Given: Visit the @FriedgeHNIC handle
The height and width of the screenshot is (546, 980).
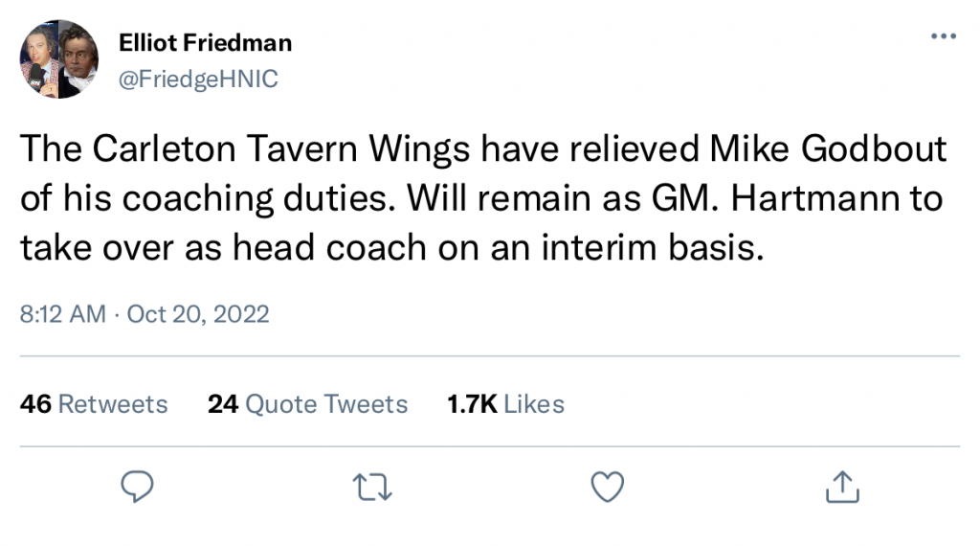Looking at the screenshot, I should click(197, 80).
